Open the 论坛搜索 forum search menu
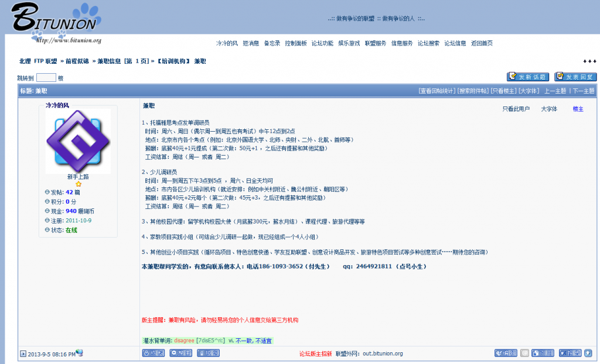This screenshot has width=600, height=364. (428, 43)
